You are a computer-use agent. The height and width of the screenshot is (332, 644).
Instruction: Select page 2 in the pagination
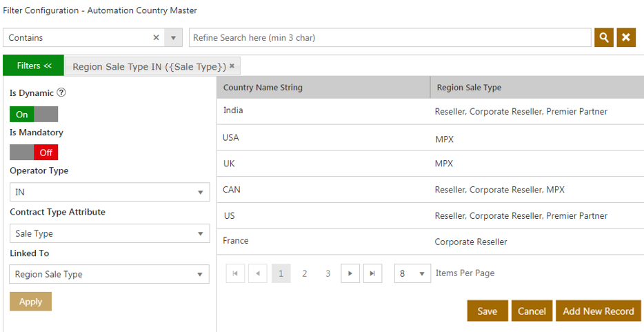pos(304,273)
